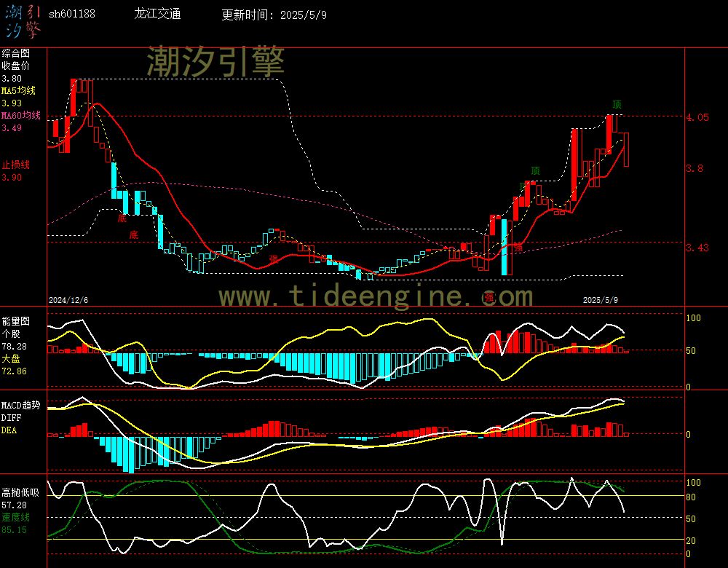The height and width of the screenshot is (568, 728).
Task: Click the MA5 value 3.93
Action: click(12, 103)
